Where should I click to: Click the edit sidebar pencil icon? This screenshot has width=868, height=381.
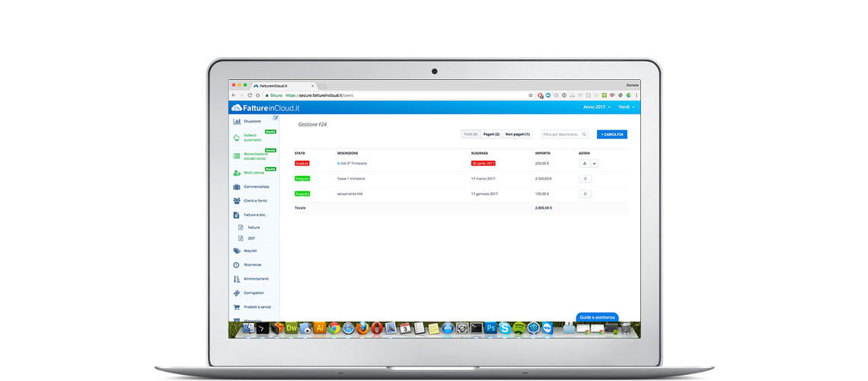click(276, 117)
